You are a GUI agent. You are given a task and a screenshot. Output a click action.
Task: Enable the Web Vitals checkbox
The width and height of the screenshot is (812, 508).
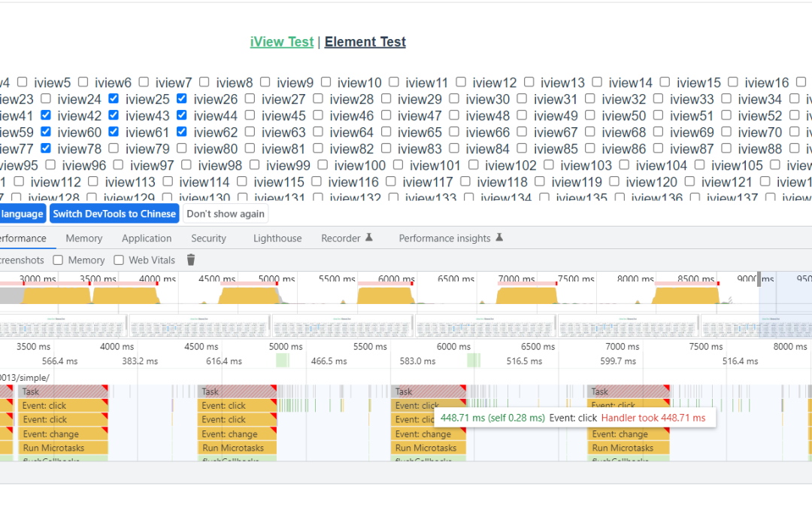tap(119, 260)
